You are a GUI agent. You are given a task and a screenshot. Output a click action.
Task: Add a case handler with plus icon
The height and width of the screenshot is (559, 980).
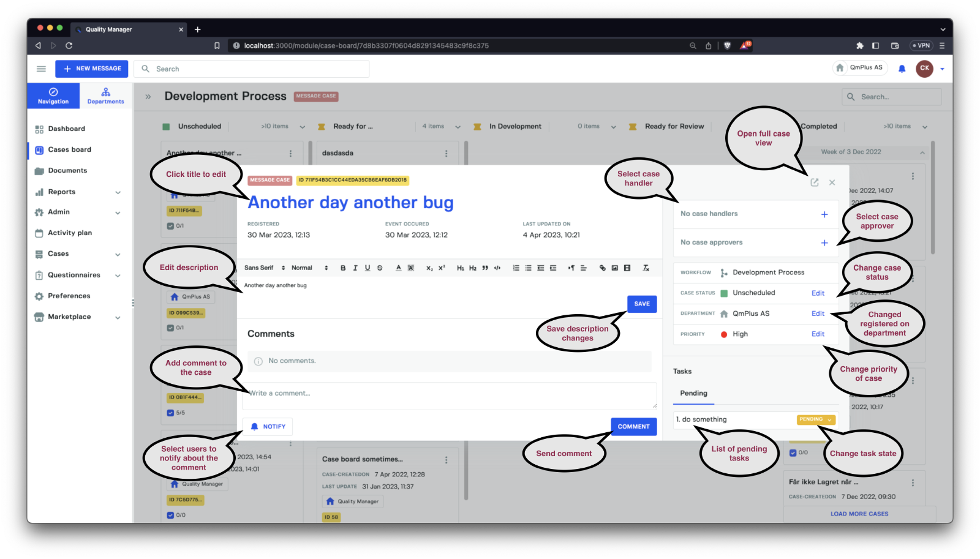pyautogui.click(x=824, y=214)
